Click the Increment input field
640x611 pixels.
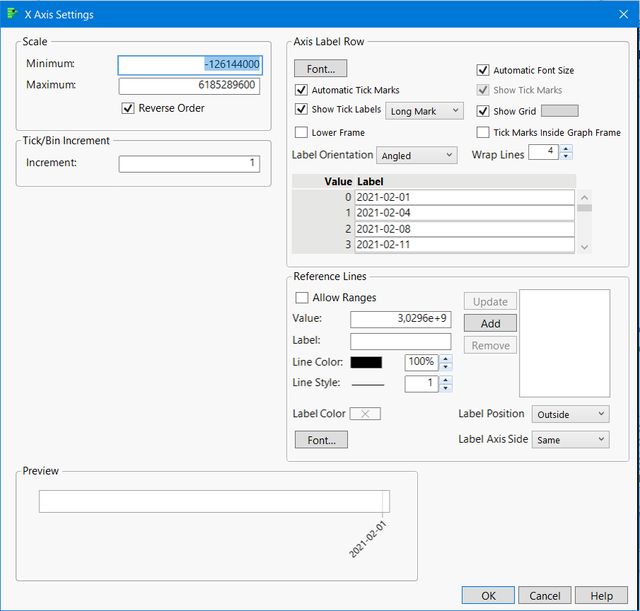click(x=189, y=163)
